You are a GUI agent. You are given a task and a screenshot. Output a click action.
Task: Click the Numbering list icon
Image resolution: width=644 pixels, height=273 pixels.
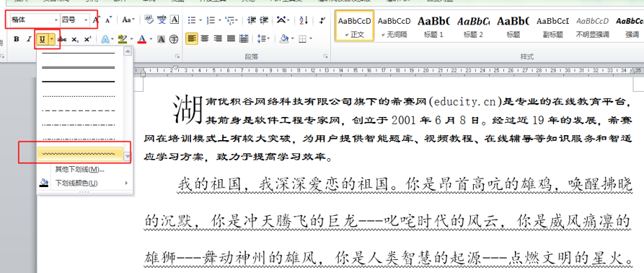click(211, 19)
